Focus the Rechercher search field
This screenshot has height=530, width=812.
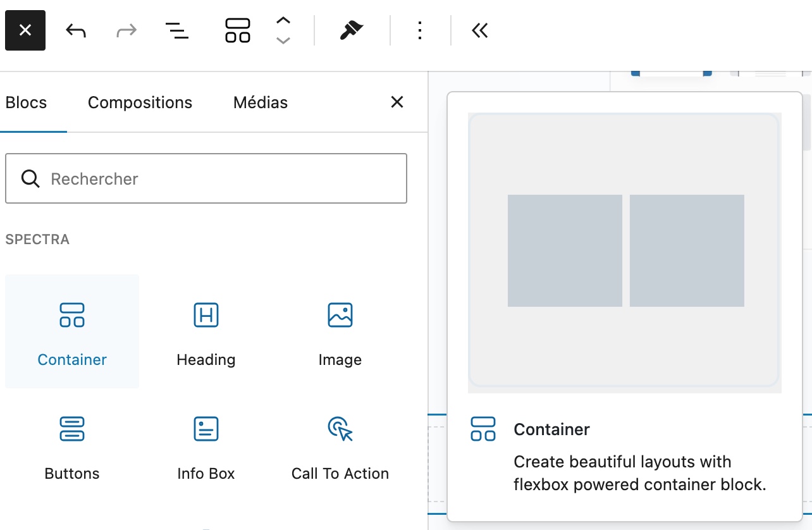tap(215, 178)
